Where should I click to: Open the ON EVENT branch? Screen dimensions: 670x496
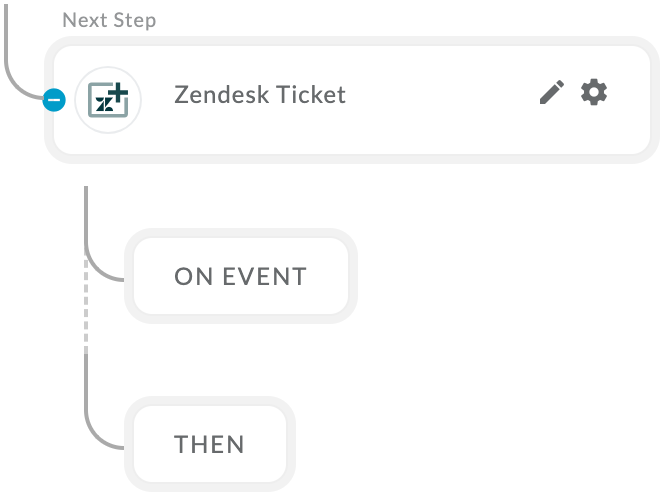pyautogui.click(x=241, y=276)
